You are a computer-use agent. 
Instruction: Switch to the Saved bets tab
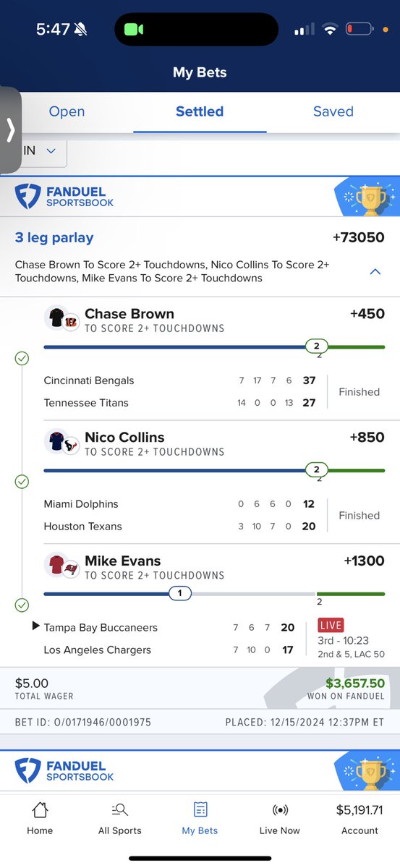point(333,111)
